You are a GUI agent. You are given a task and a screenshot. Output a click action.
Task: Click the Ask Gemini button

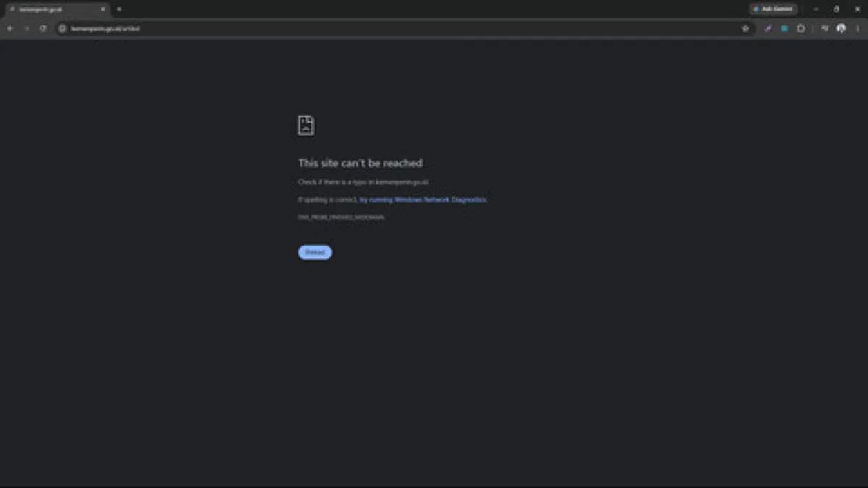click(773, 9)
